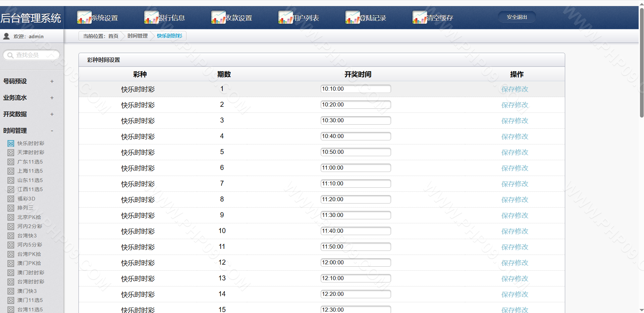Click the chart icon next to 清空缓存
This screenshot has height=313, width=644.
click(419, 17)
